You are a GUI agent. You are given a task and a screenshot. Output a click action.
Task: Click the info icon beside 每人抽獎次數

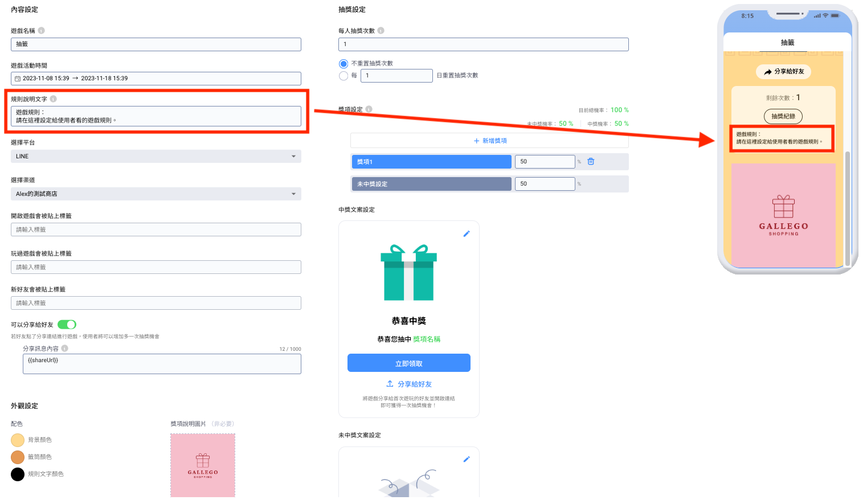click(x=381, y=31)
